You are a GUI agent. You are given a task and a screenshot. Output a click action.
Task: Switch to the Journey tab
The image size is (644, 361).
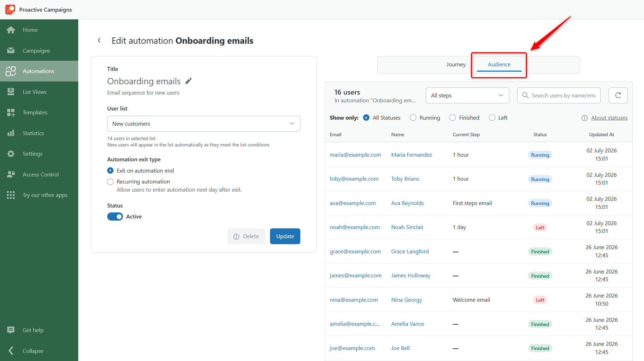(456, 65)
